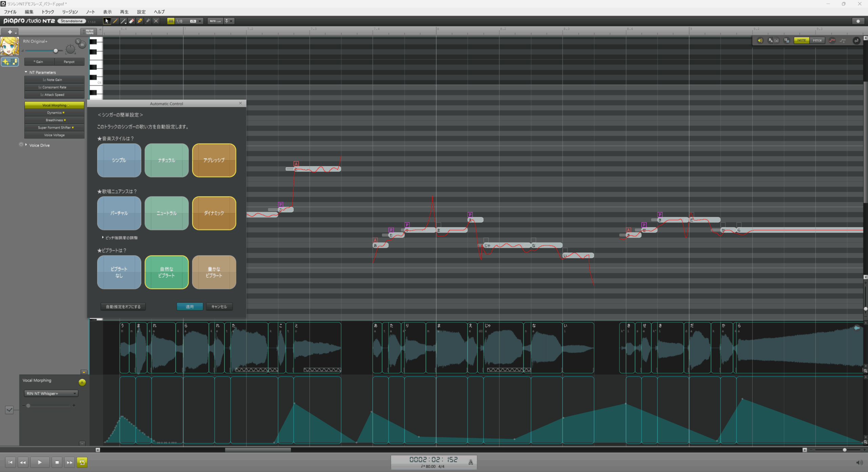Switch piano roll to PITCH mode
The width and height of the screenshot is (868, 472).
817,40
